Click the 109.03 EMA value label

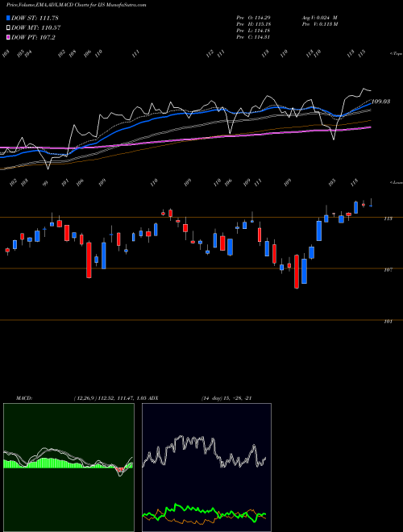pyautogui.click(x=380, y=101)
